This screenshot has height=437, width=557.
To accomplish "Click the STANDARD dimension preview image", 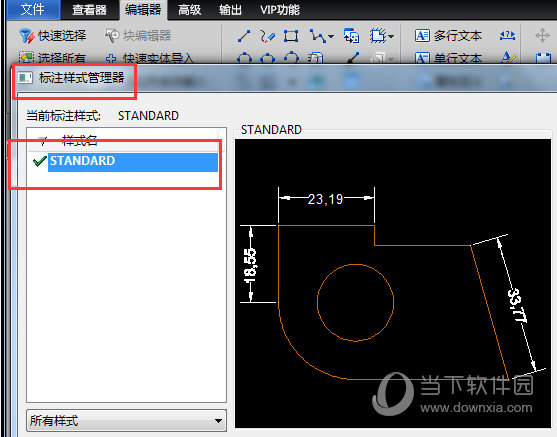I will click(x=393, y=284).
